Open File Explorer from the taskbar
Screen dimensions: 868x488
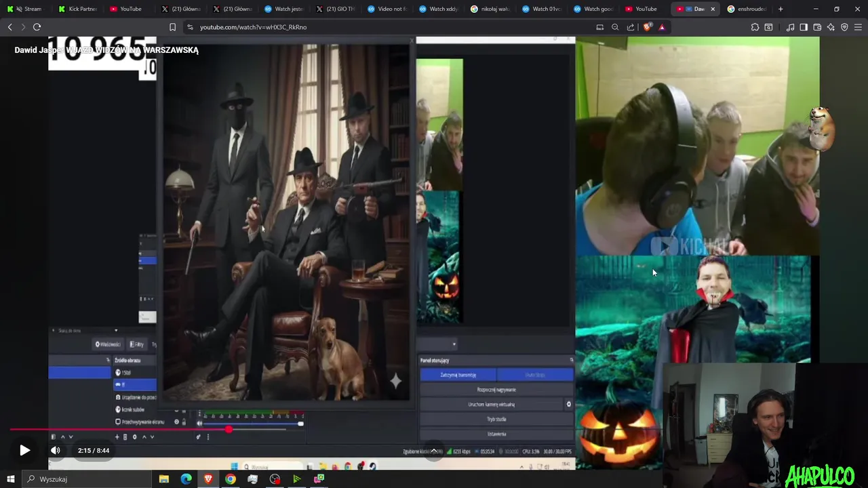click(164, 479)
